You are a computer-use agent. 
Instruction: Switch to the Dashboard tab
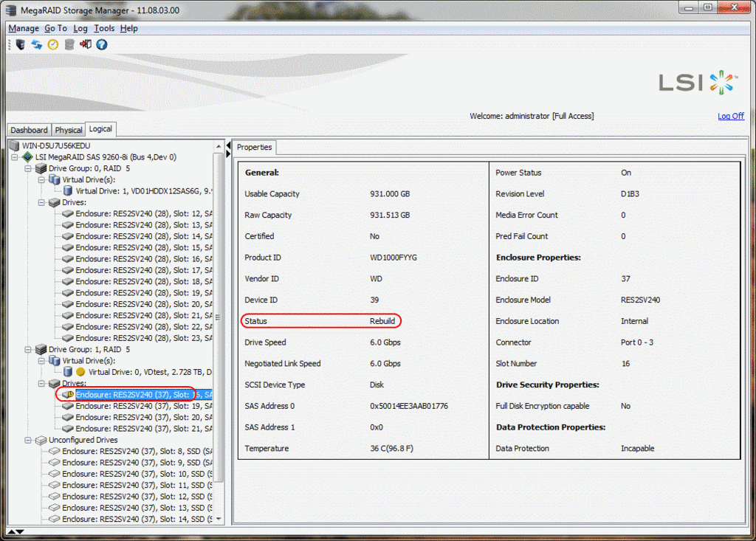point(29,130)
